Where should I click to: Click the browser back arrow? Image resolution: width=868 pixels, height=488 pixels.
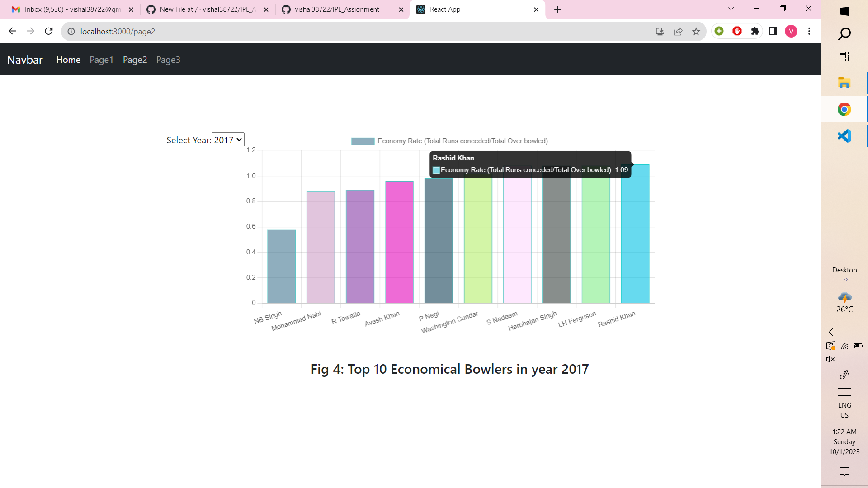tap(12, 31)
